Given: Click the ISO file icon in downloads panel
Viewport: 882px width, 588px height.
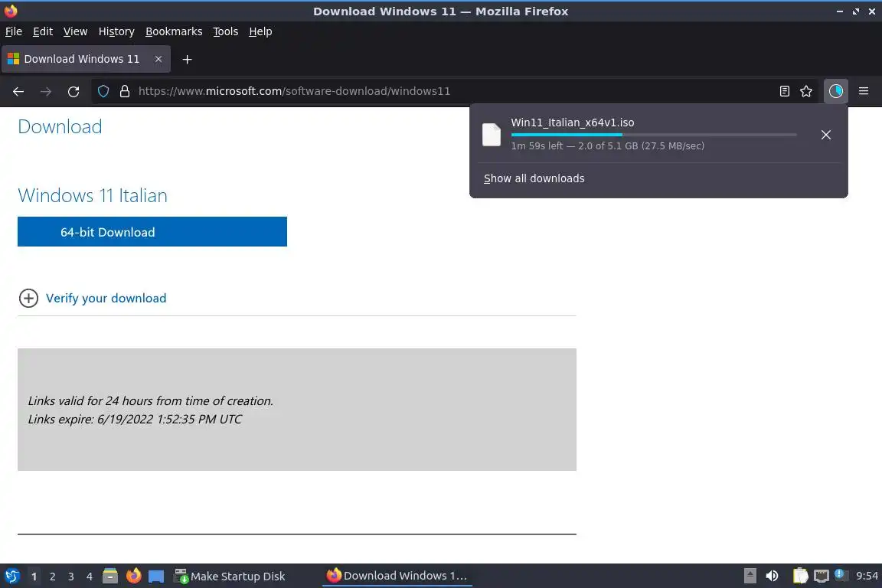Looking at the screenshot, I should pos(491,135).
